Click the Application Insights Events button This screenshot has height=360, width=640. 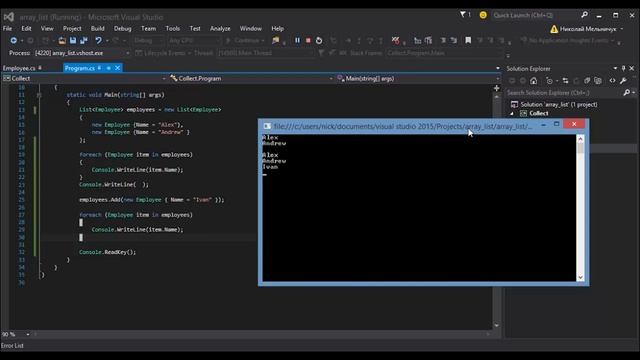[x=568, y=40]
